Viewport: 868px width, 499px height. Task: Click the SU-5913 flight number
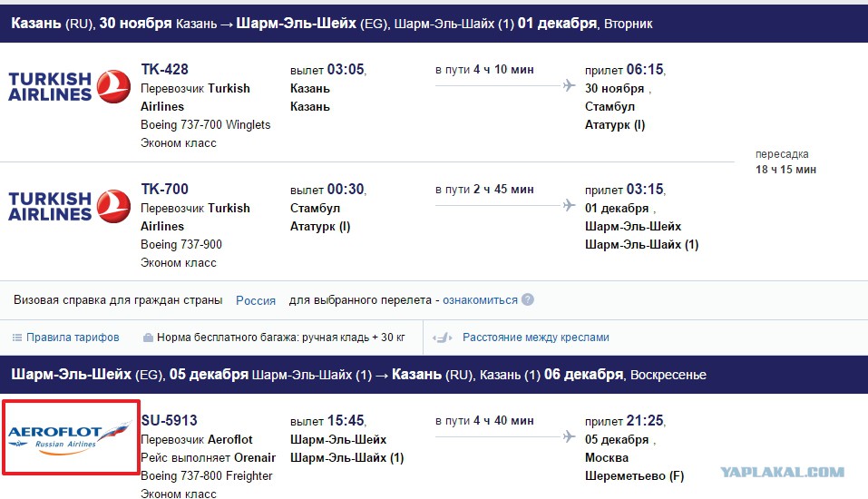pyautogui.click(x=169, y=420)
